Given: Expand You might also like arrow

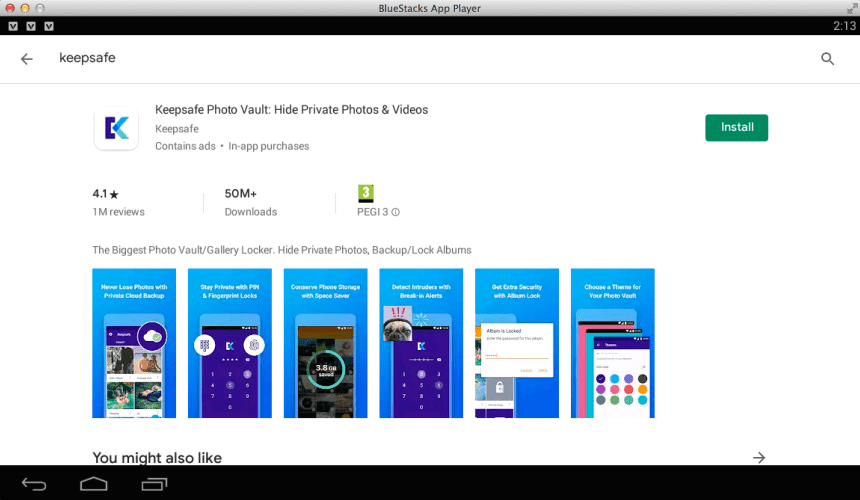Looking at the screenshot, I should (759, 457).
